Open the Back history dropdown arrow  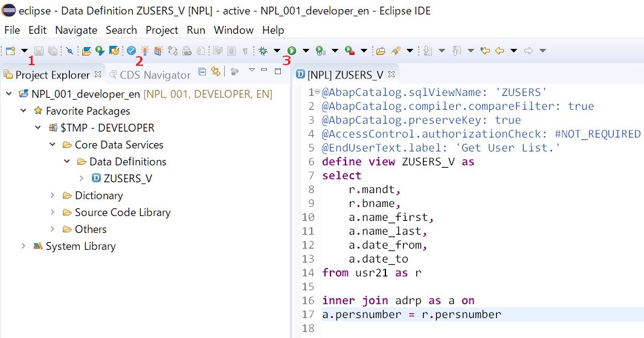point(514,51)
